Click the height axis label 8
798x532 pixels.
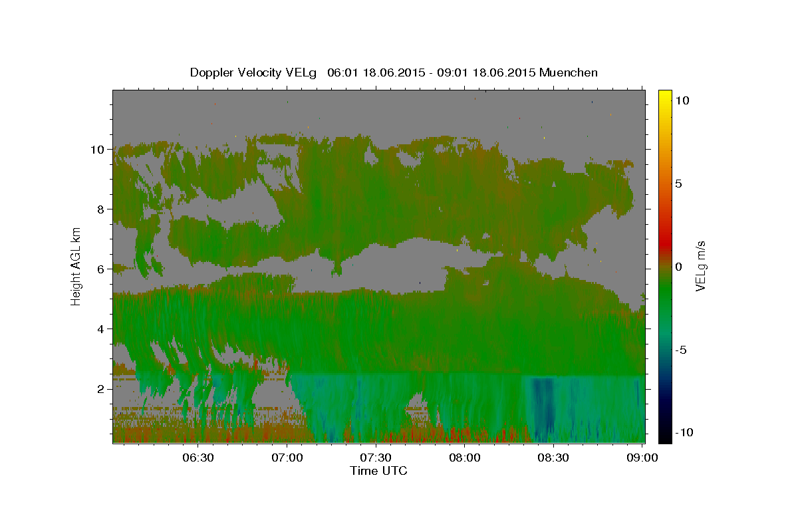click(x=100, y=209)
